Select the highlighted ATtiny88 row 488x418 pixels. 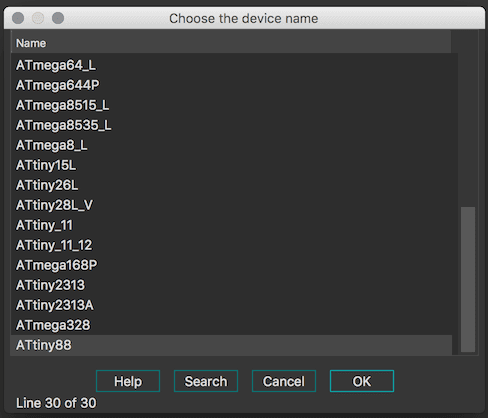(x=231, y=345)
